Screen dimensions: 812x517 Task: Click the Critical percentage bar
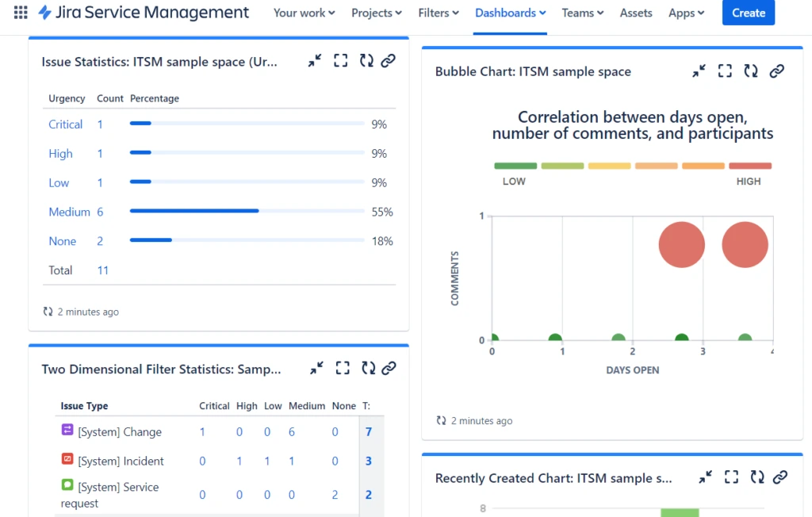(x=247, y=123)
